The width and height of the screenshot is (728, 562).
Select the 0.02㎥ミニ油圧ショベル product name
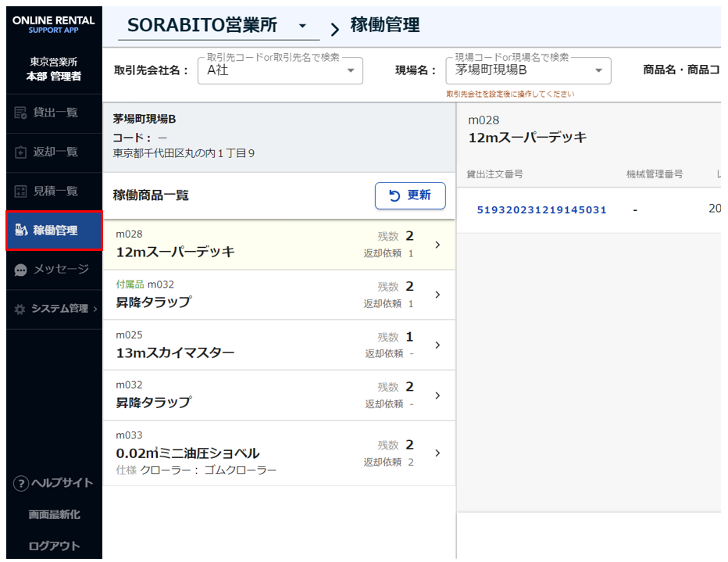[x=187, y=453]
